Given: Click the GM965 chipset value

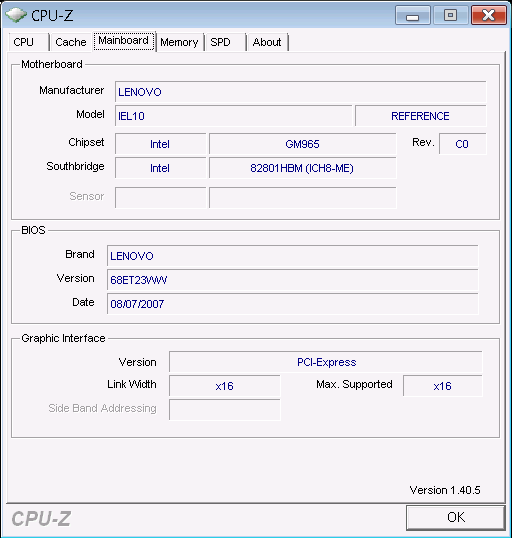Looking at the screenshot, I should pos(303,144).
